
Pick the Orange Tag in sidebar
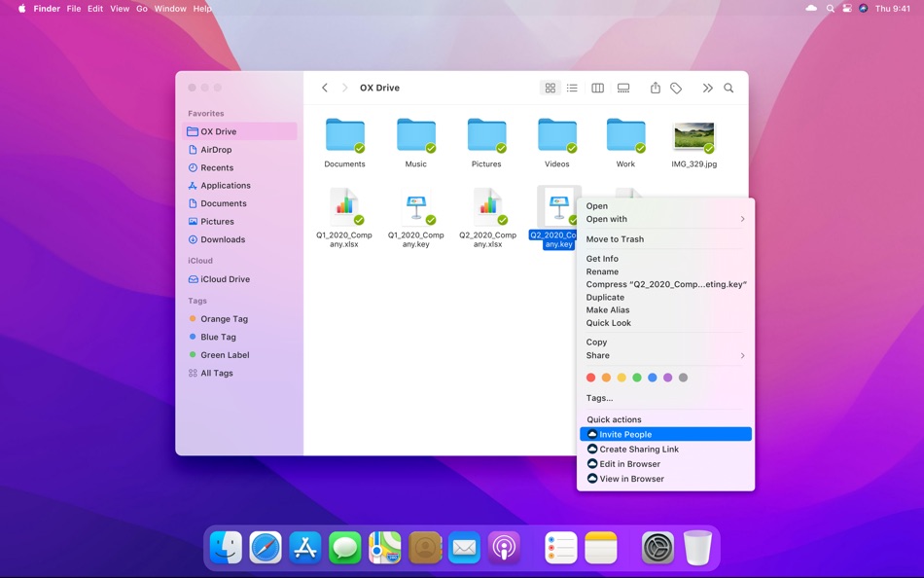pyautogui.click(x=224, y=319)
